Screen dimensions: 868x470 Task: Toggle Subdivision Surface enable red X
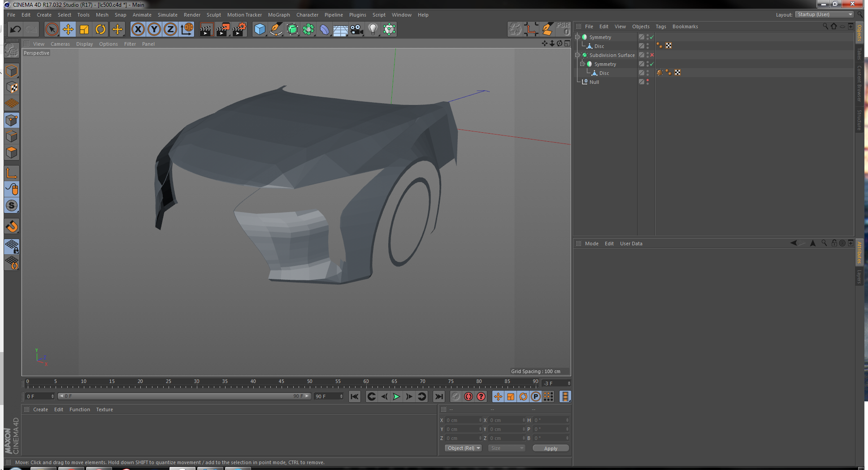[x=652, y=55]
